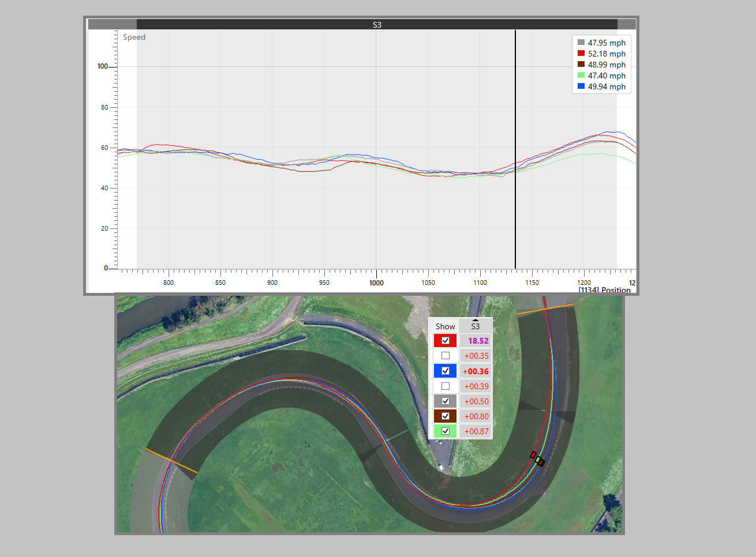Click the 20 label on speed axis

[x=104, y=228]
